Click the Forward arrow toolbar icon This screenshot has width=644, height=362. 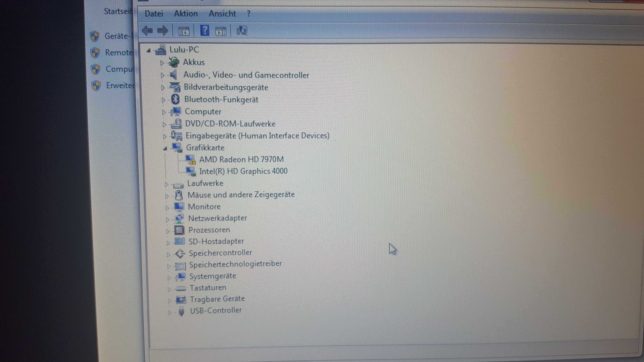163,31
